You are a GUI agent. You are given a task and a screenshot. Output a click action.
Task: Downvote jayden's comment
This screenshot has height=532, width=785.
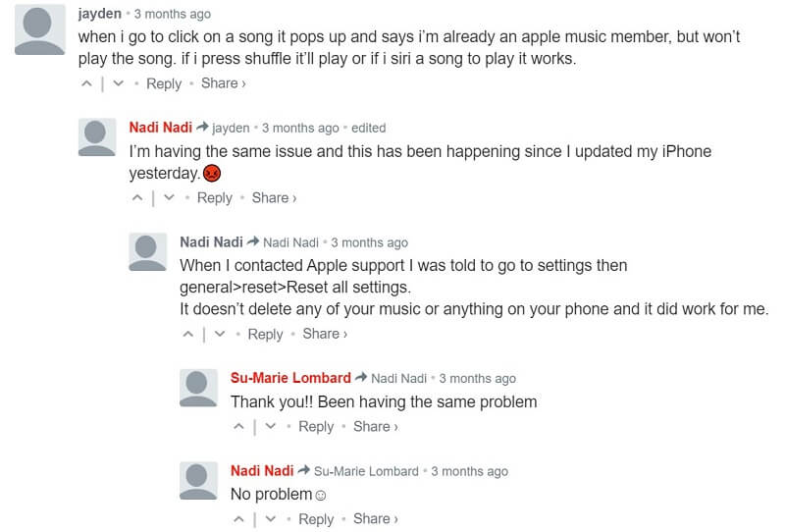click(119, 84)
